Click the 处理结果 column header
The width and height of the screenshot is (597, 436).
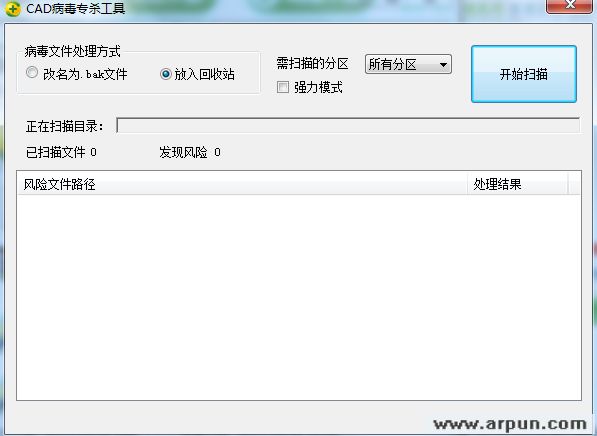pyautogui.click(x=517, y=184)
